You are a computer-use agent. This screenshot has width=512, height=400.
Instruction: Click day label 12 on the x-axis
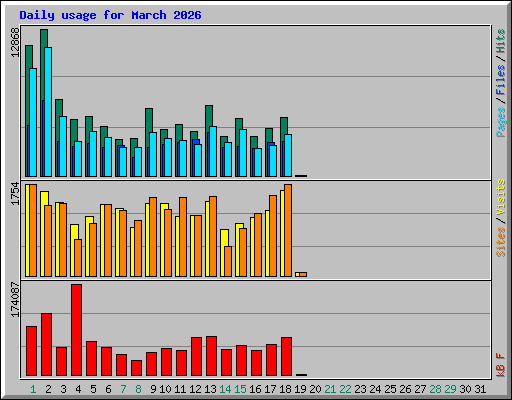point(195,389)
